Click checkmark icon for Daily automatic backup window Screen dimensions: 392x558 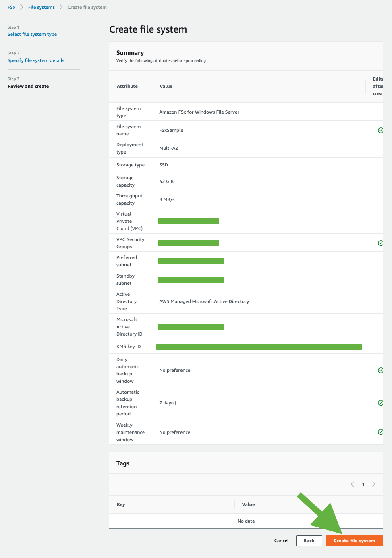pyautogui.click(x=380, y=370)
